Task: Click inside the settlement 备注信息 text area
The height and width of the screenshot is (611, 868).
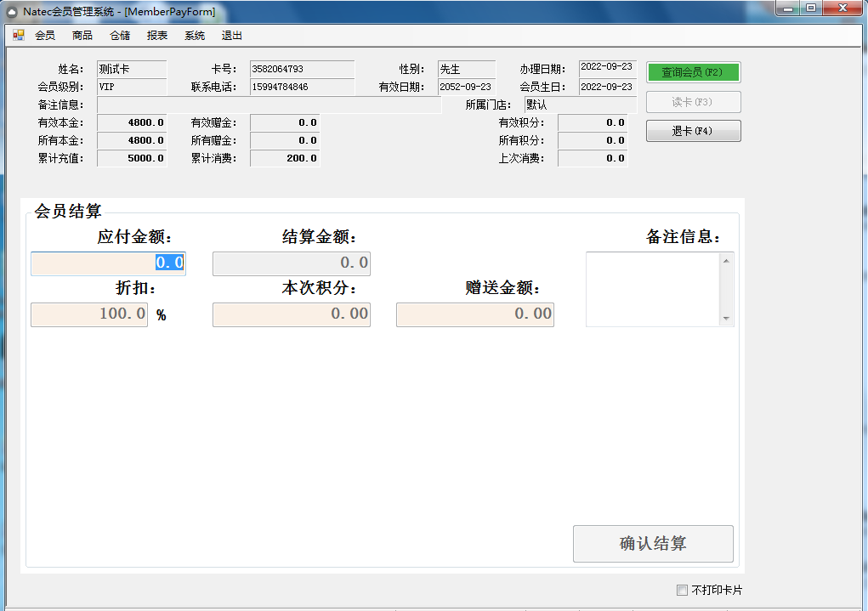Action: click(x=653, y=290)
